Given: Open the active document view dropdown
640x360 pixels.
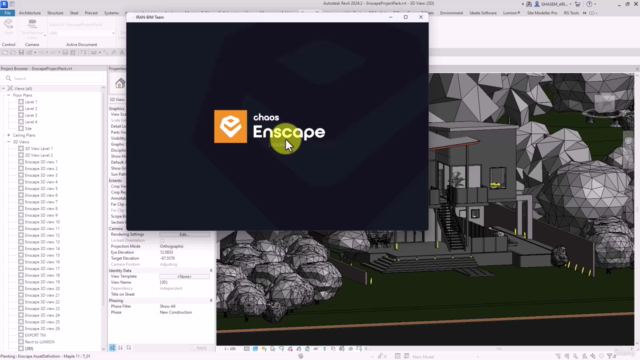Looking at the screenshot, I should coord(82,33).
